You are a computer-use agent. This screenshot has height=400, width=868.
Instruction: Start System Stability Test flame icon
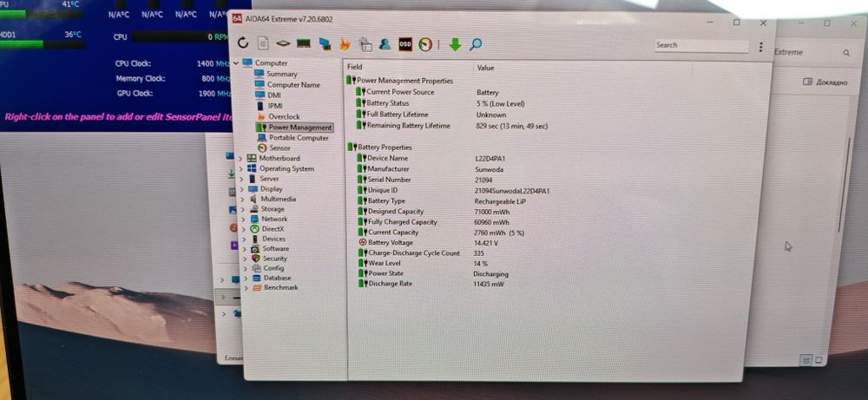coord(345,43)
